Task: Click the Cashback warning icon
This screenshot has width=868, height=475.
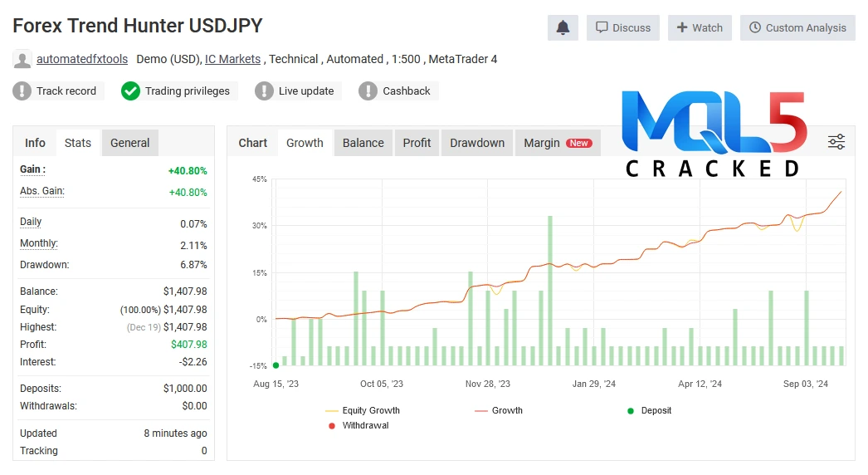Action: [x=368, y=91]
